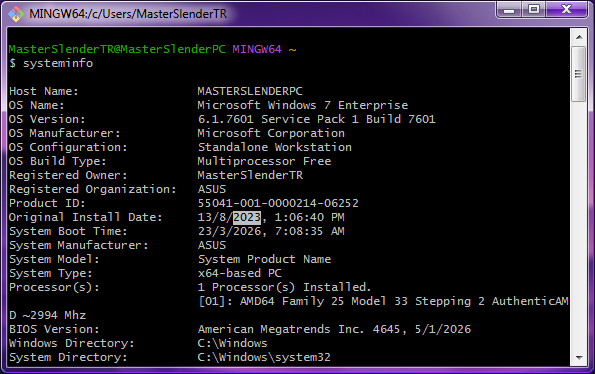Click 'x64-based PC' value
595x374 pixels.
[239, 273]
